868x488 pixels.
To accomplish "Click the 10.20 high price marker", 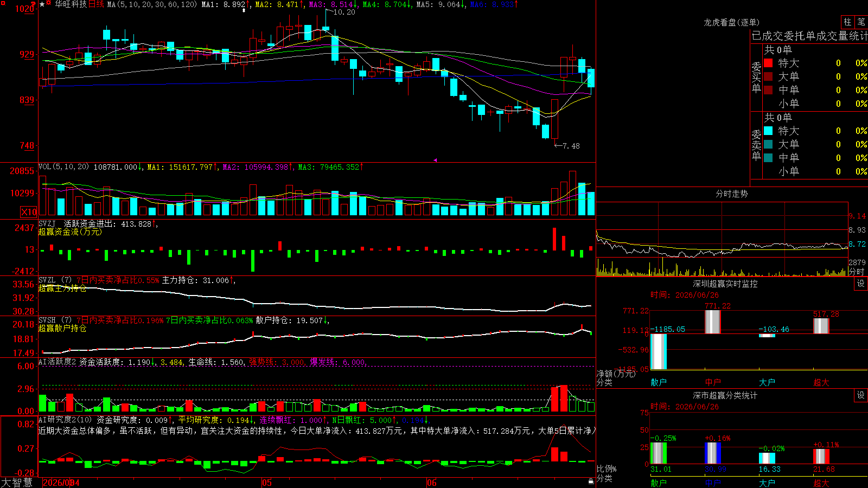I will click(x=344, y=12).
